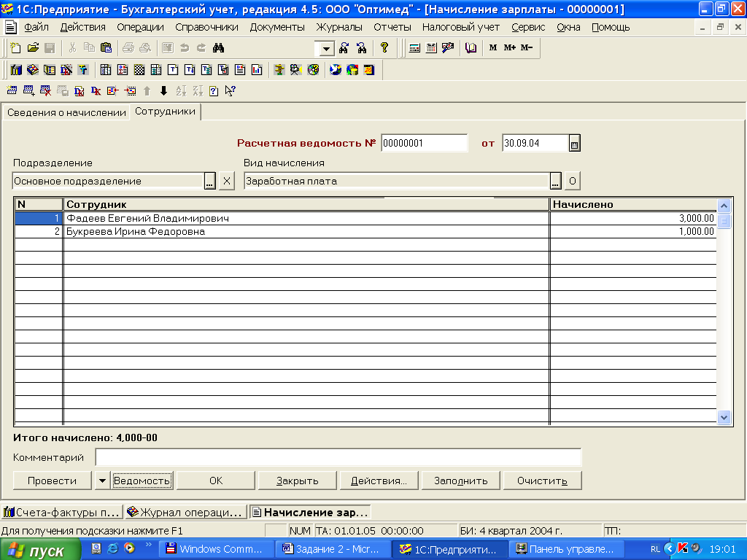Click the arrow with question mark help icon
Image resolution: width=747 pixels, height=560 pixels.
[x=231, y=90]
